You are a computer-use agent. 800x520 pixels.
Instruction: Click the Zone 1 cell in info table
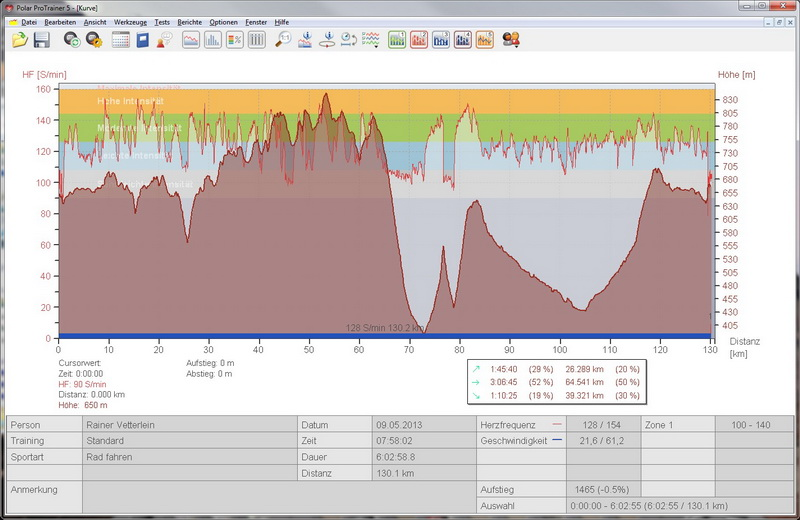coord(659,425)
